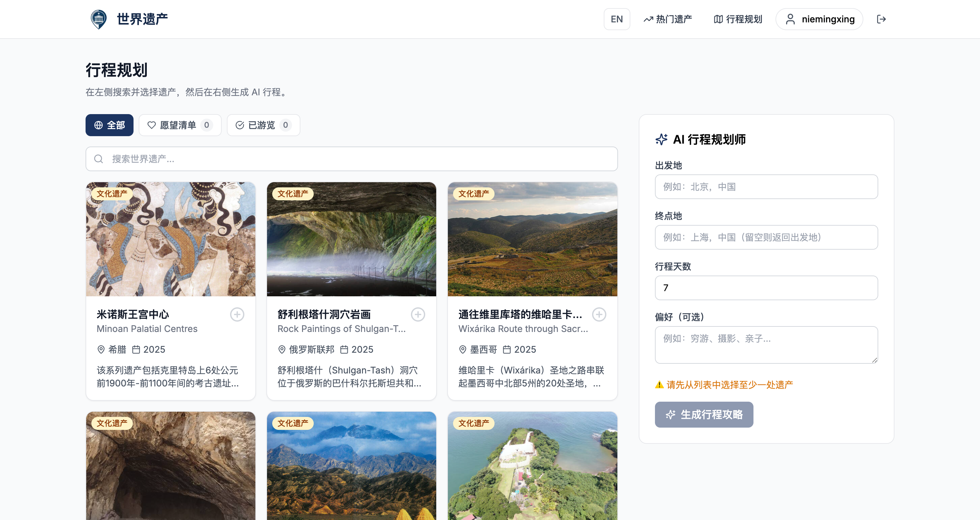Show the 已游览 visited filter
The width and height of the screenshot is (980, 520).
point(263,125)
